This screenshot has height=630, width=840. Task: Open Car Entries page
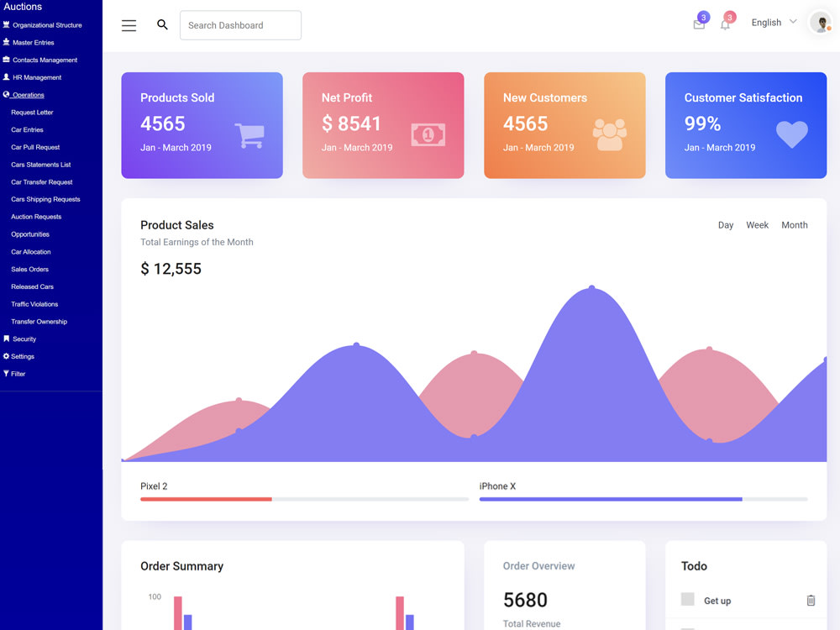coord(28,129)
